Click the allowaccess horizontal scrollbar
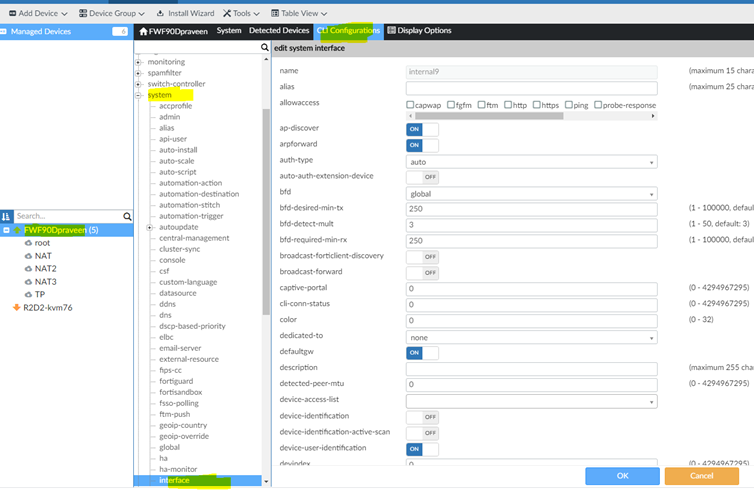 click(x=489, y=116)
